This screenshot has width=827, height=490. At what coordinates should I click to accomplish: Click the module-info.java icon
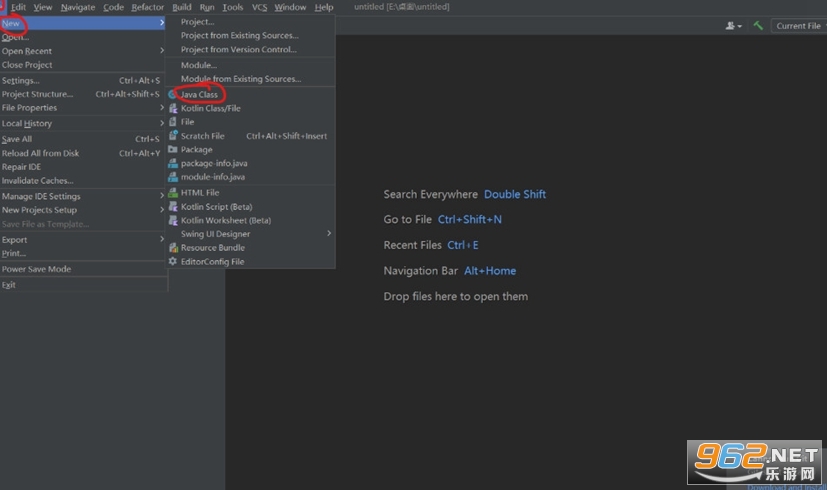tap(173, 177)
